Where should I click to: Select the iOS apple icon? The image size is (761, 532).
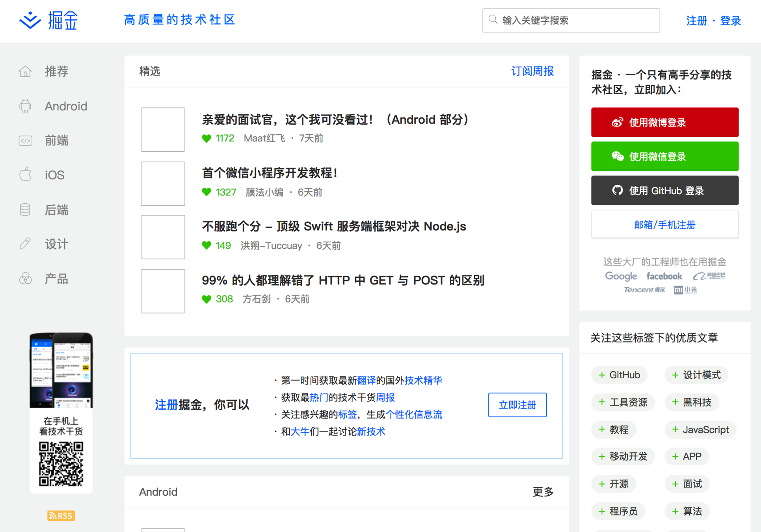pyautogui.click(x=26, y=175)
